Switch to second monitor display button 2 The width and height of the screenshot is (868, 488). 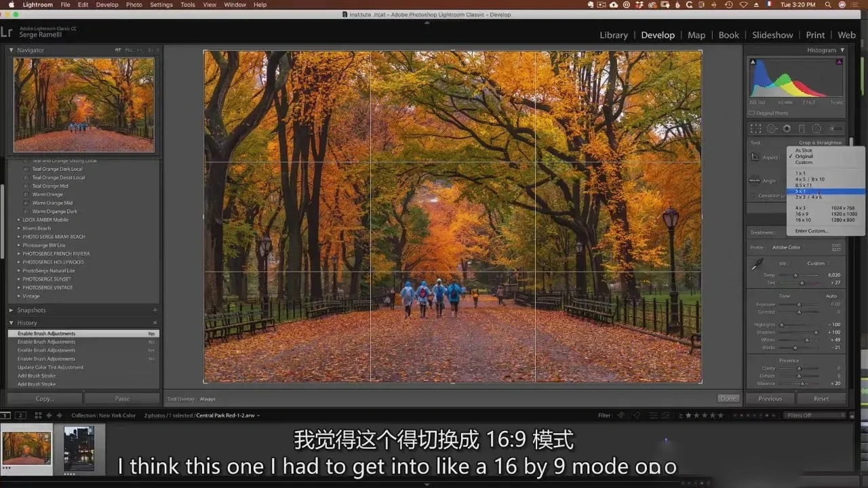tap(20, 415)
